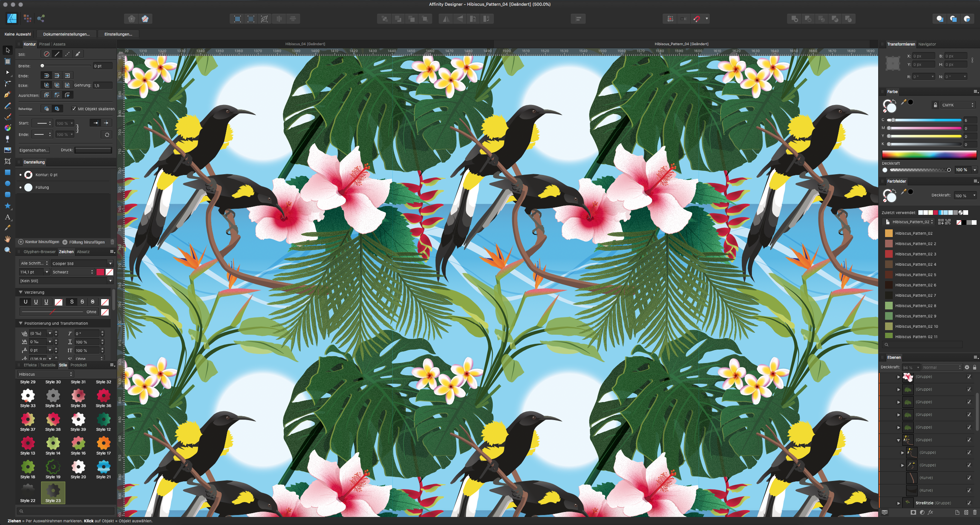Set stroke style to no stroke

point(47,54)
